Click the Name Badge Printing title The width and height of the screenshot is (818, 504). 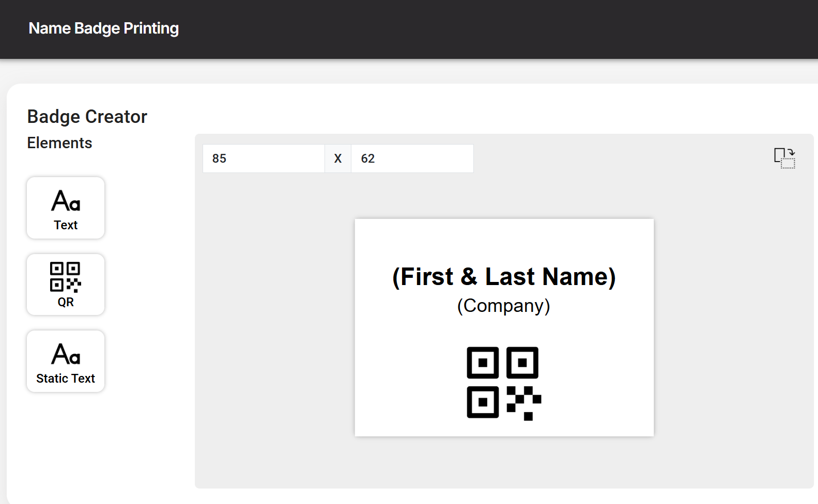pyautogui.click(x=104, y=28)
